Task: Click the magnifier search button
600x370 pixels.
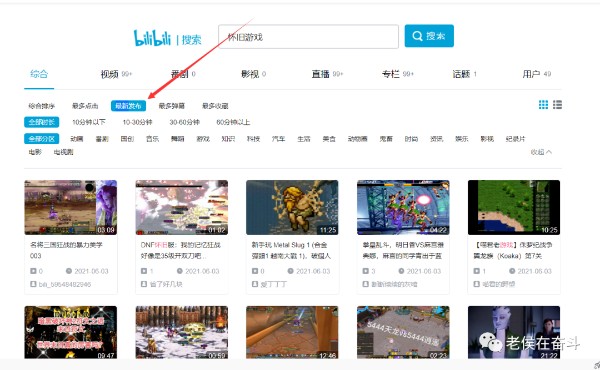Action: 429,36
